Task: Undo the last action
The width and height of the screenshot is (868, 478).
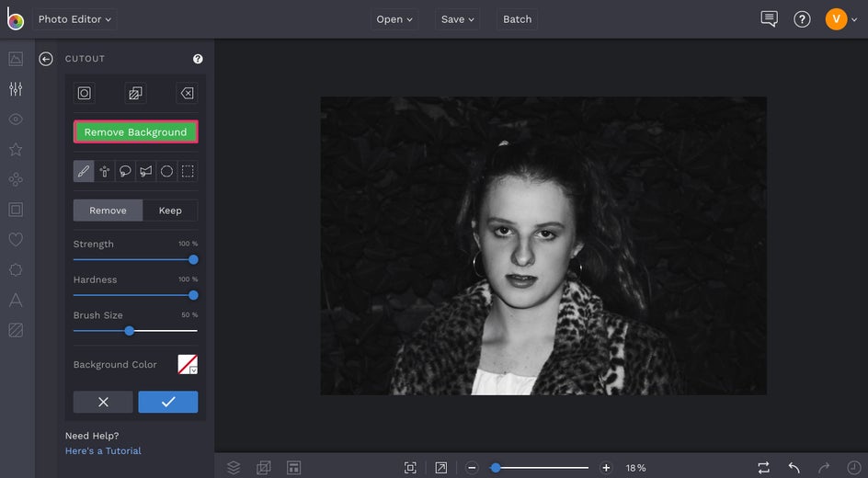Action: pos(794,468)
